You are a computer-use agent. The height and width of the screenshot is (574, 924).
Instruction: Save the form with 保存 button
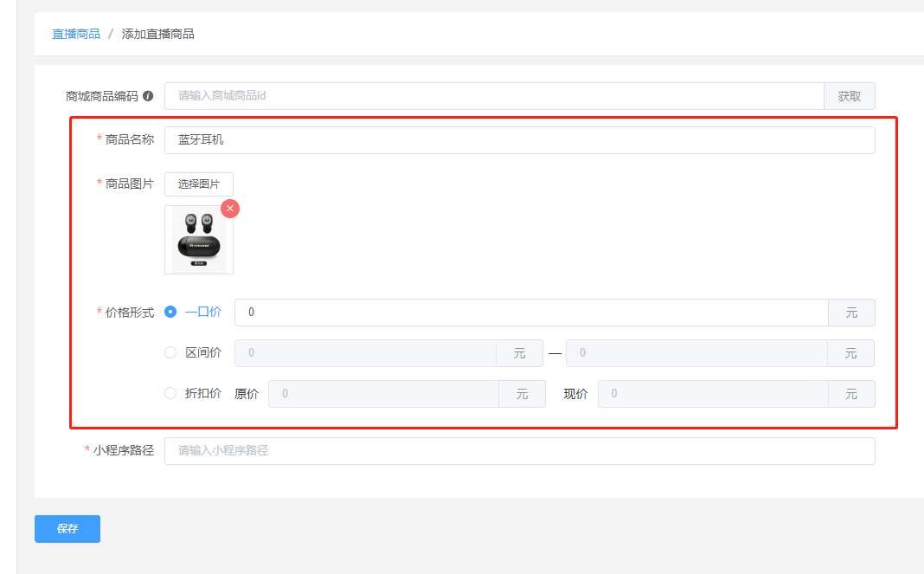(x=67, y=529)
